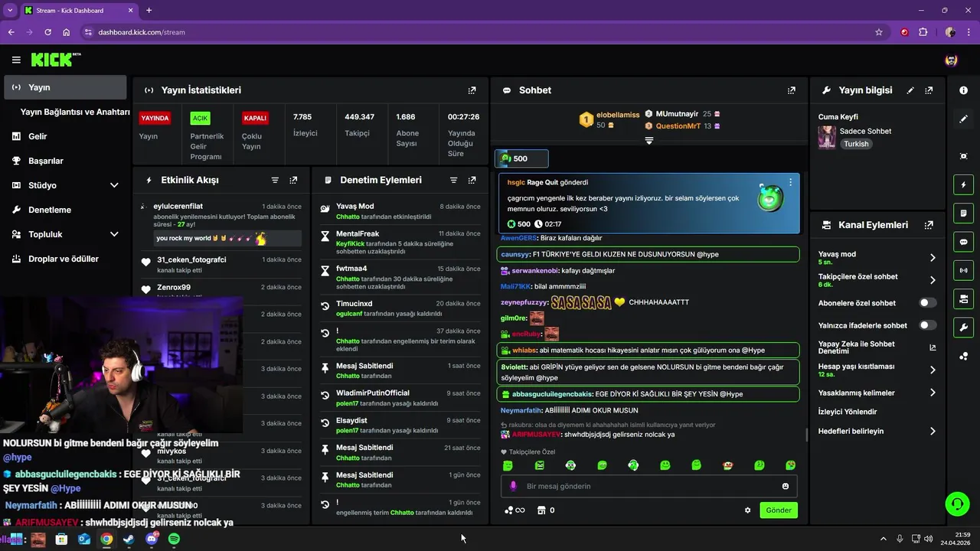Open the filter icon in Etkinlik Akışı
The image size is (980, 551).
(275, 180)
